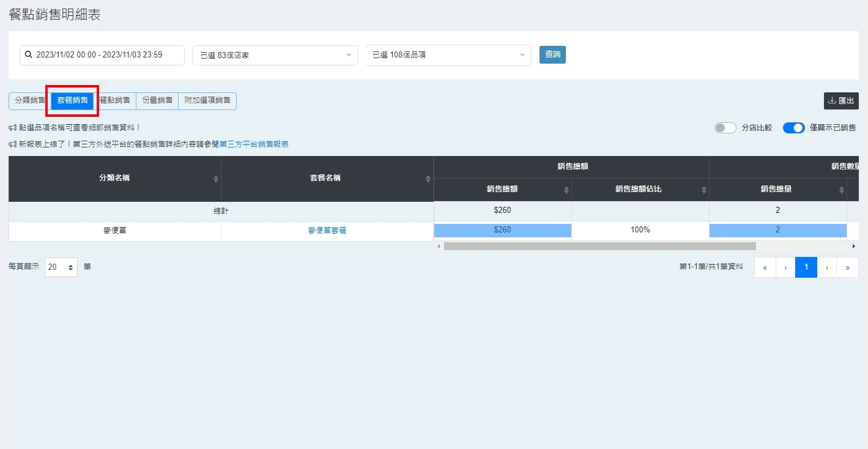Enable the 分店比較 toggle
This screenshot has width=868, height=449.
coord(725,128)
